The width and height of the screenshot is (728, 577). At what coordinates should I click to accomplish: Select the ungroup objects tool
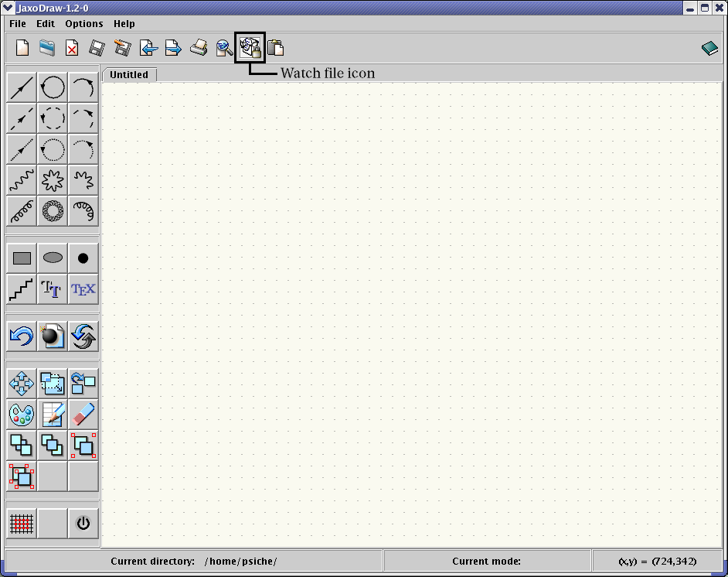(22, 476)
